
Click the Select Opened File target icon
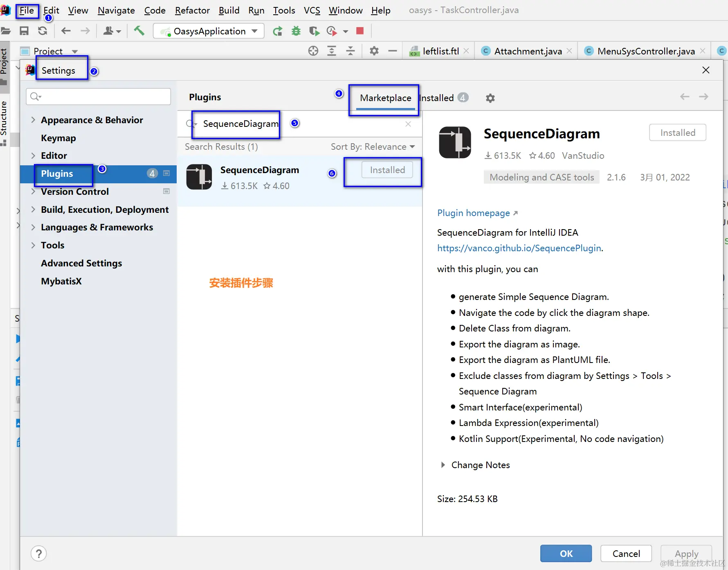(x=313, y=51)
